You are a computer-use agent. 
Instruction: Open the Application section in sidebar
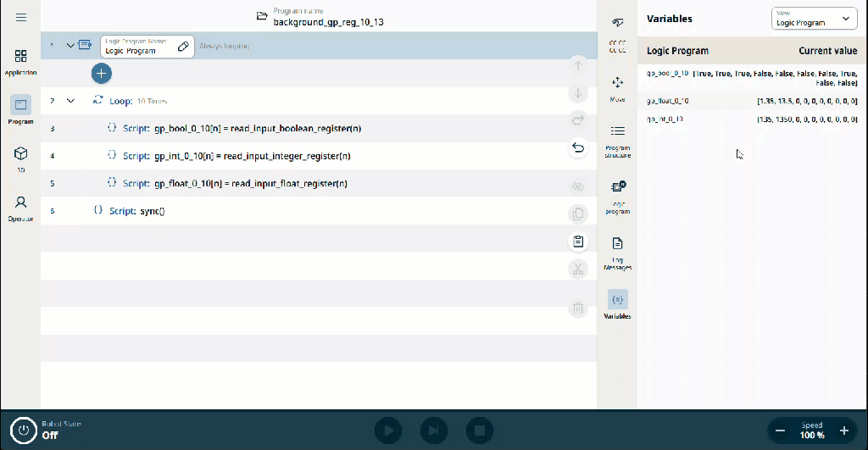pos(20,62)
